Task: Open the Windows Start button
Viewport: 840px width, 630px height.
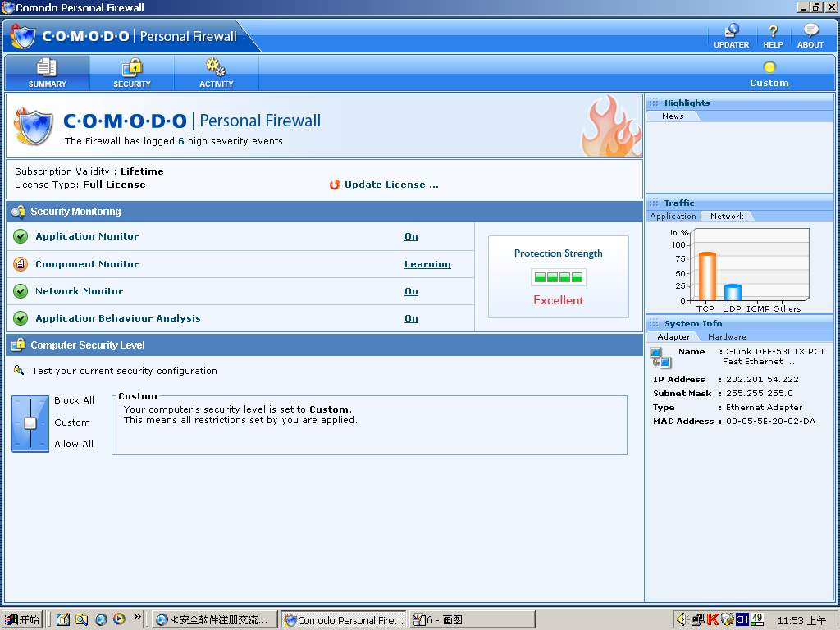Action: (22, 619)
